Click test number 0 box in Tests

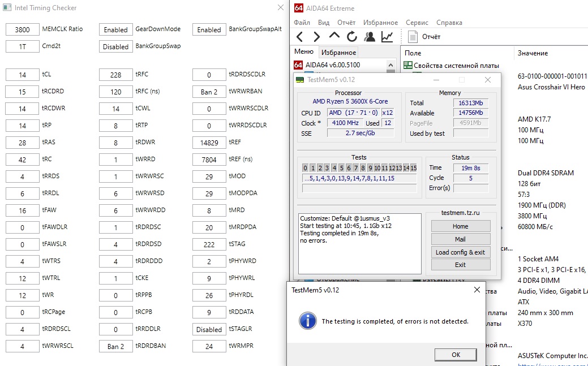click(x=305, y=168)
